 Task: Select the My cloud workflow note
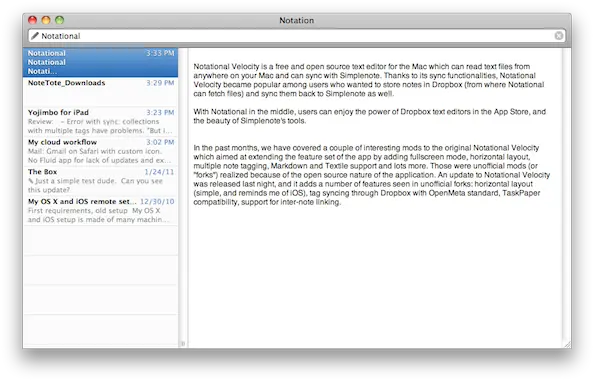click(x=101, y=151)
